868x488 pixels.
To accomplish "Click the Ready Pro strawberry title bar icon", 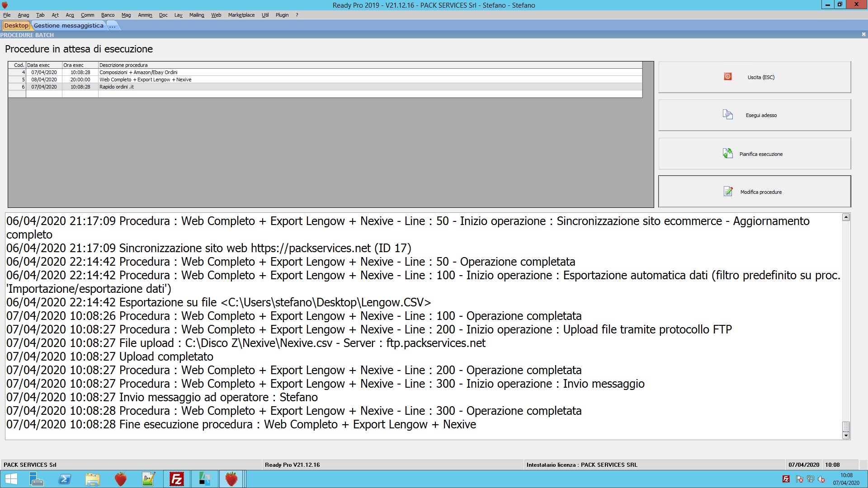I will [5, 5].
